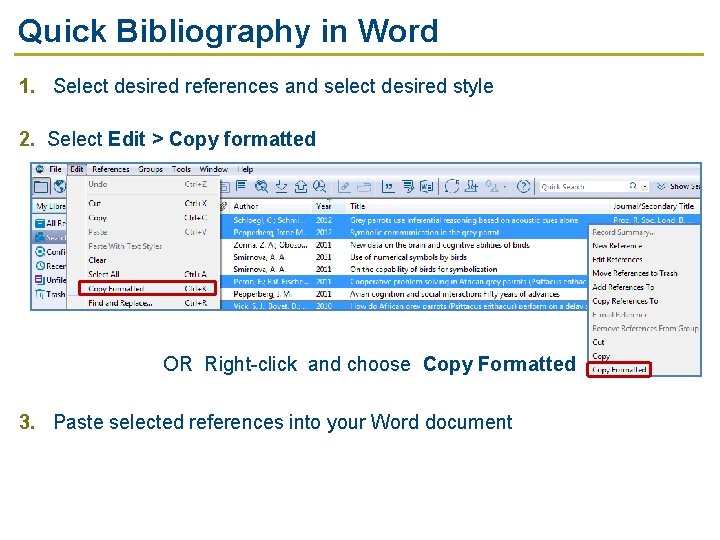Click the Go to Word Processor icon
Image resolution: width=720 pixels, height=540 pixels.
tap(427, 186)
